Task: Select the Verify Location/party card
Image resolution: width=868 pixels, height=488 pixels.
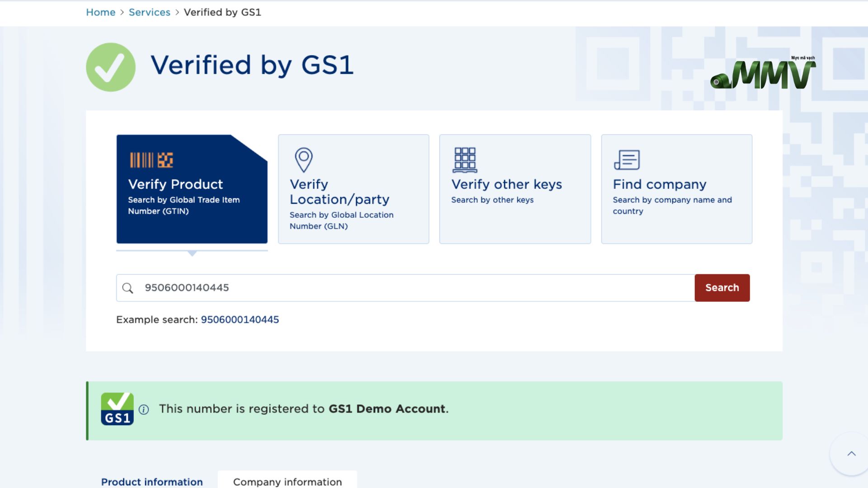Action: coord(354,189)
